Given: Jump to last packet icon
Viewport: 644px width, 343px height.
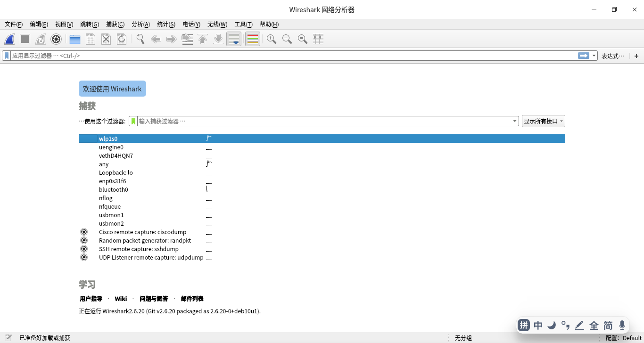Looking at the screenshot, I should pyautogui.click(x=218, y=39).
